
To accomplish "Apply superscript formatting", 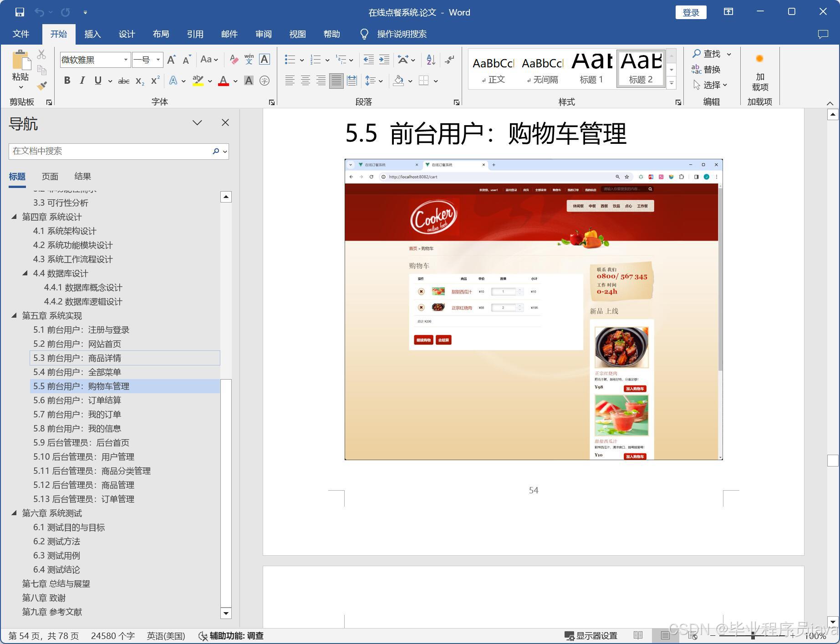I will pyautogui.click(x=155, y=81).
